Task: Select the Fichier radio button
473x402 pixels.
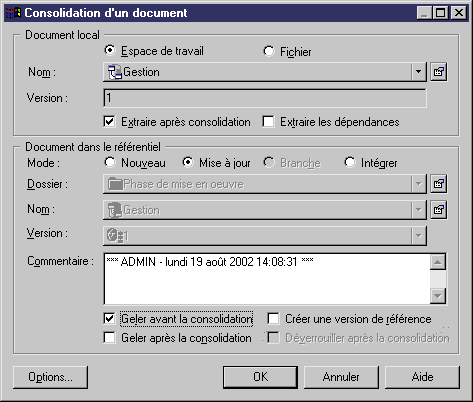Action: (x=269, y=51)
